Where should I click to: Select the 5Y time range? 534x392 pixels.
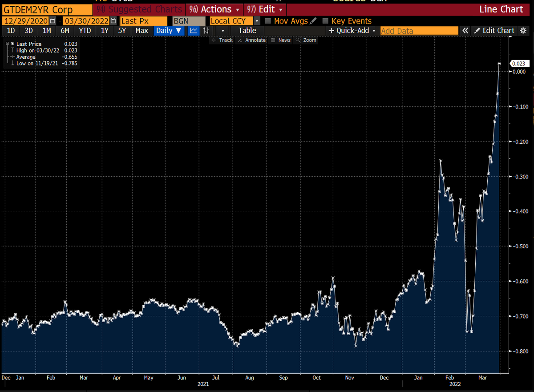[122, 31]
